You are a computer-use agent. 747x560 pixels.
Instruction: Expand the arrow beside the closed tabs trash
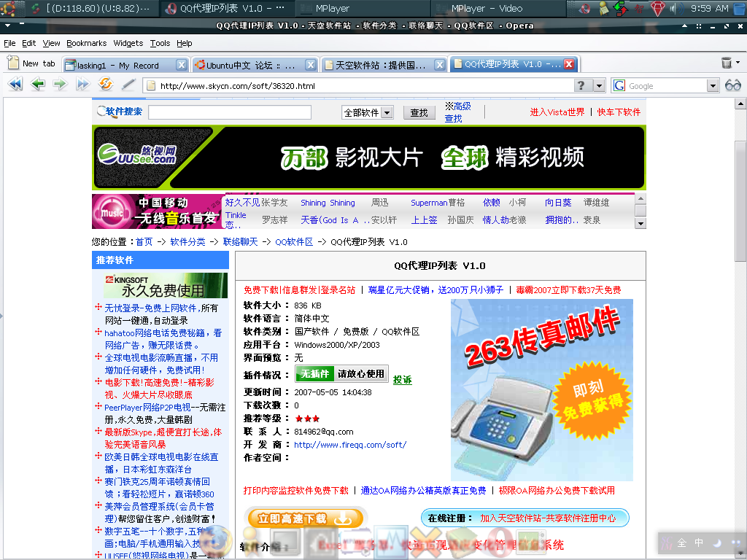738,62
